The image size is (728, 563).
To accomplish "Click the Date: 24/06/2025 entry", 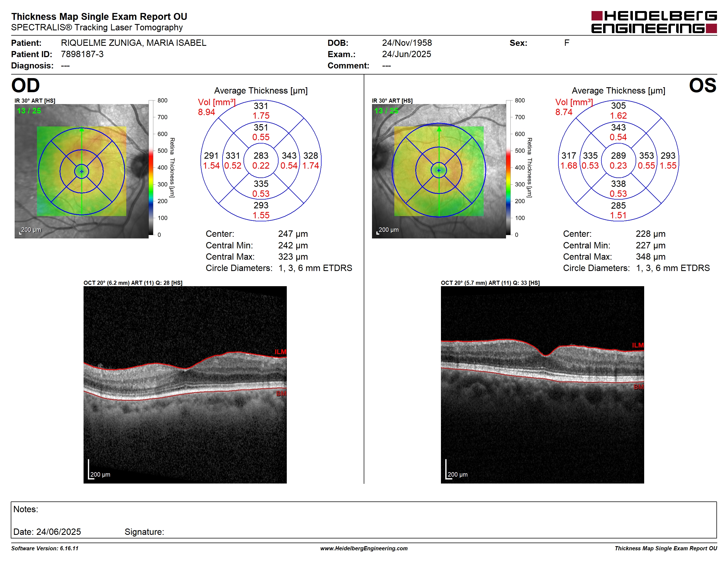I will (x=47, y=532).
